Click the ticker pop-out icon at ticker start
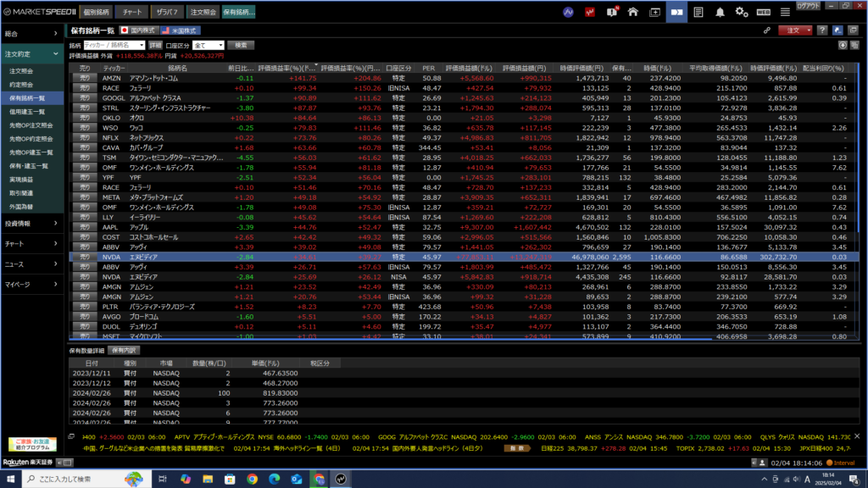Viewport: 868px width, 488px height. [71, 436]
